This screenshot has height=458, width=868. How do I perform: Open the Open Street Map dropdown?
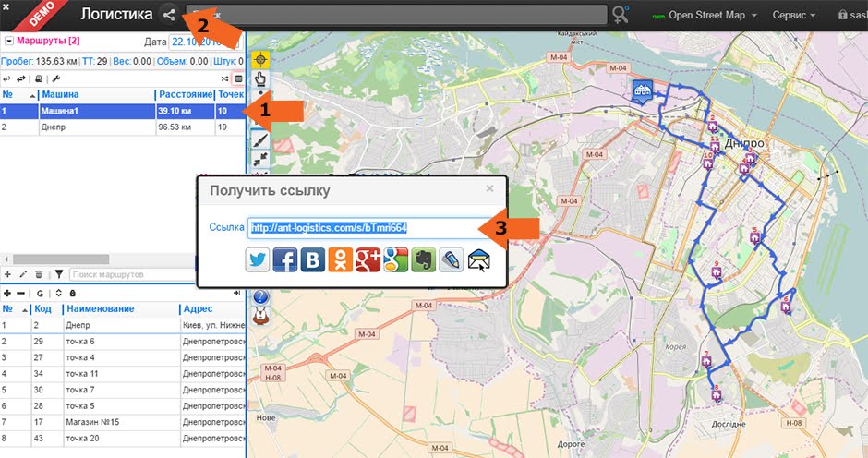pyautogui.click(x=705, y=16)
